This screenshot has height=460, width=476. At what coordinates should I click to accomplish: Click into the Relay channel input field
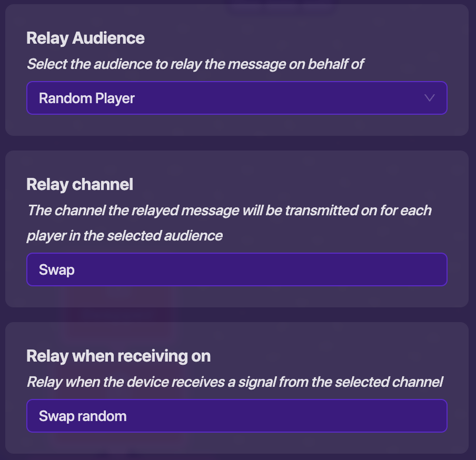pyautogui.click(x=236, y=269)
